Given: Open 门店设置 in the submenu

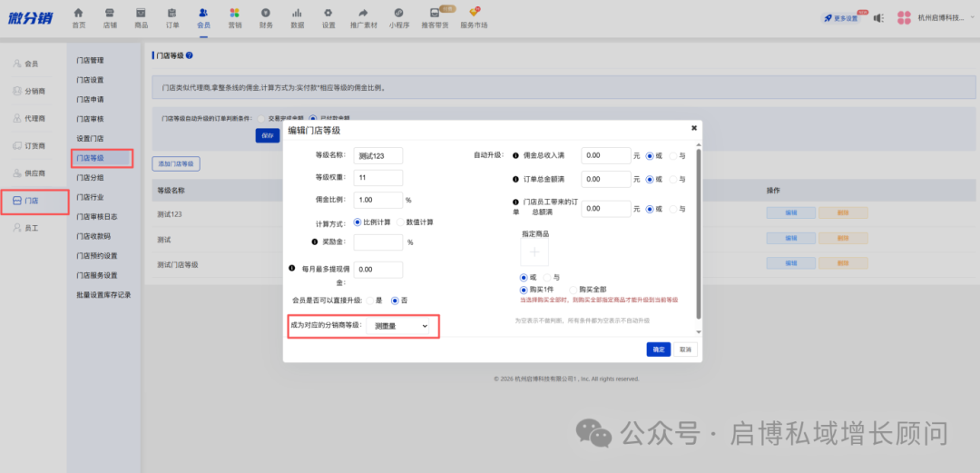Looking at the screenshot, I should pyautogui.click(x=90, y=80).
